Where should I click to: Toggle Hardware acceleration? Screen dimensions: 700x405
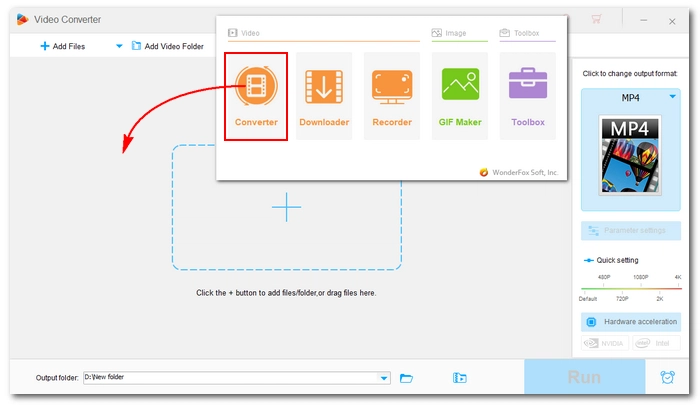631,321
